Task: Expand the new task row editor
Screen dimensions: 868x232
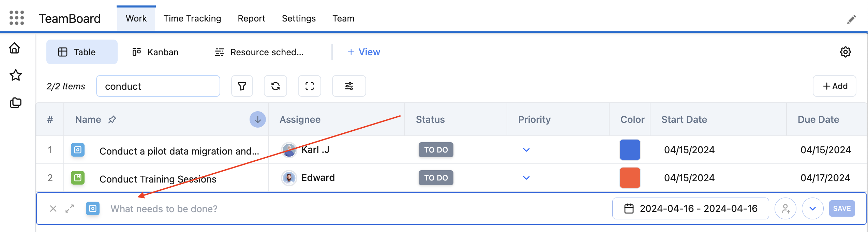Action: pyautogui.click(x=70, y=208)
